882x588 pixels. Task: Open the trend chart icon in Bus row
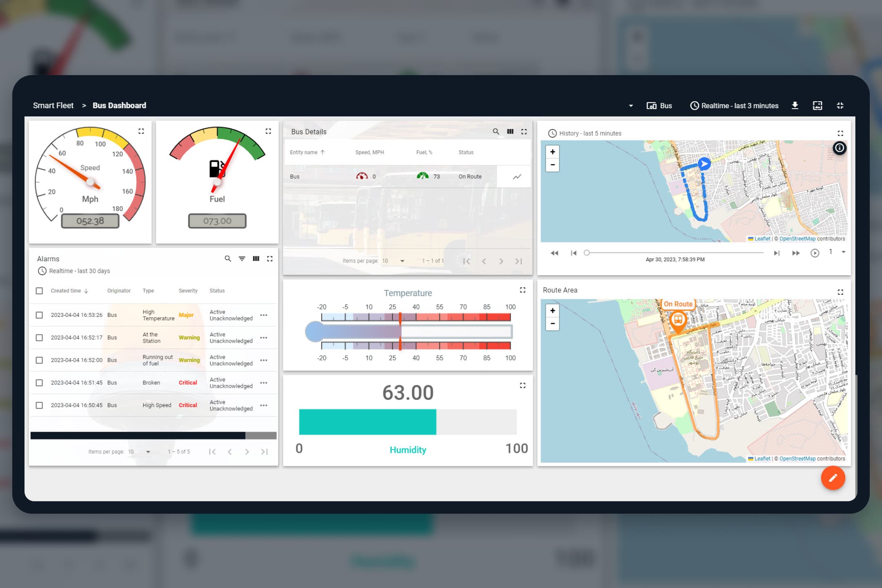coord(517,177)
